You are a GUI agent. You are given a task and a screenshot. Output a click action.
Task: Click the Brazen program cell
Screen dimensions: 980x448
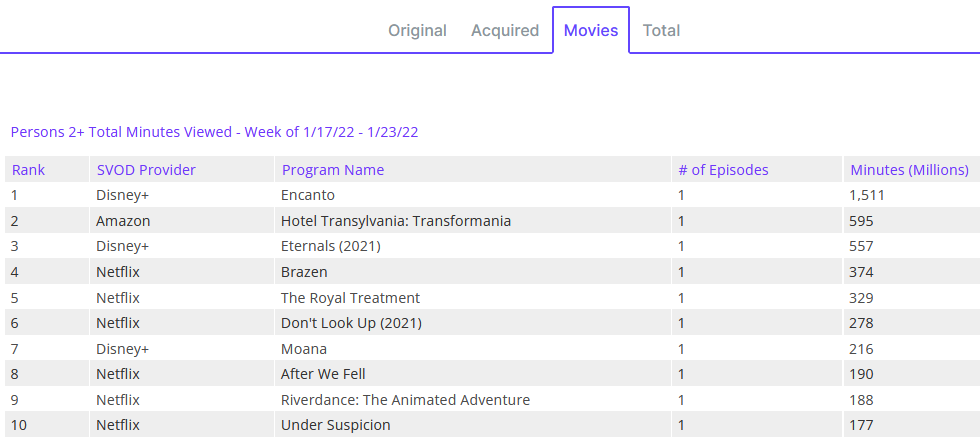(x=304, y=272)
